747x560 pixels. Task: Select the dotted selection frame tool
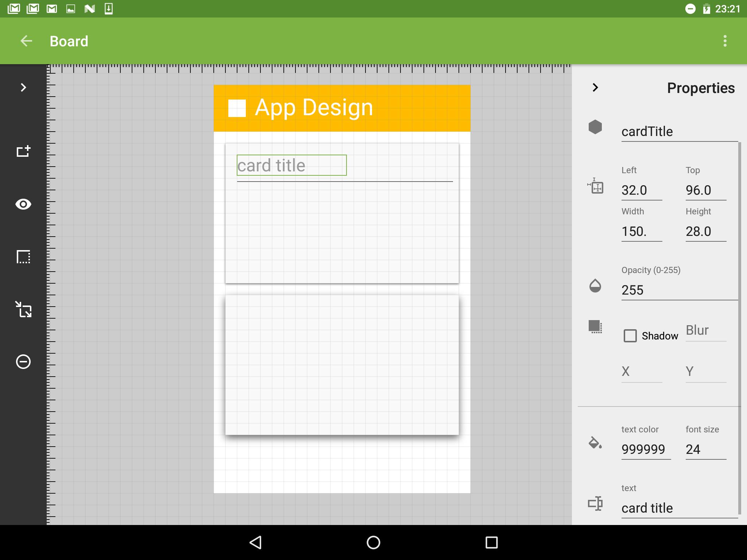[23, 257]
